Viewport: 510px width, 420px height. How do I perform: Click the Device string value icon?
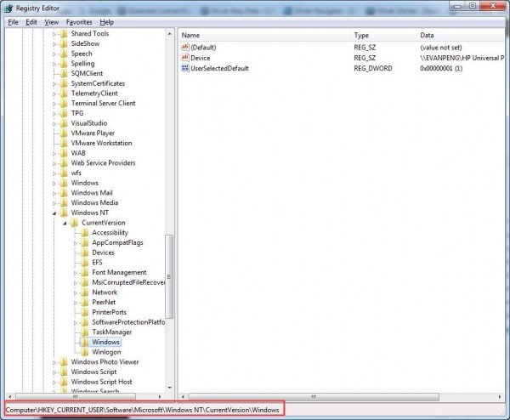(185, 58)
